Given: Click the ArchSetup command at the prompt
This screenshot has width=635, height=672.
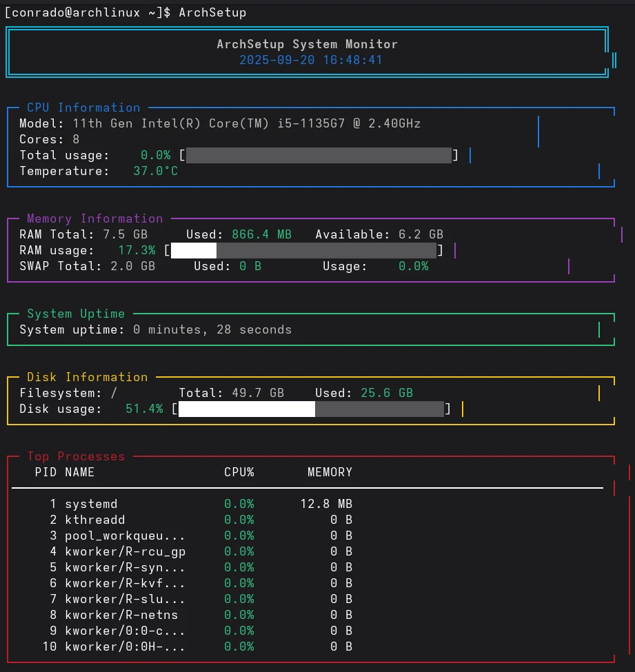Looking at the screenshot, I should (x=212, y=12).
